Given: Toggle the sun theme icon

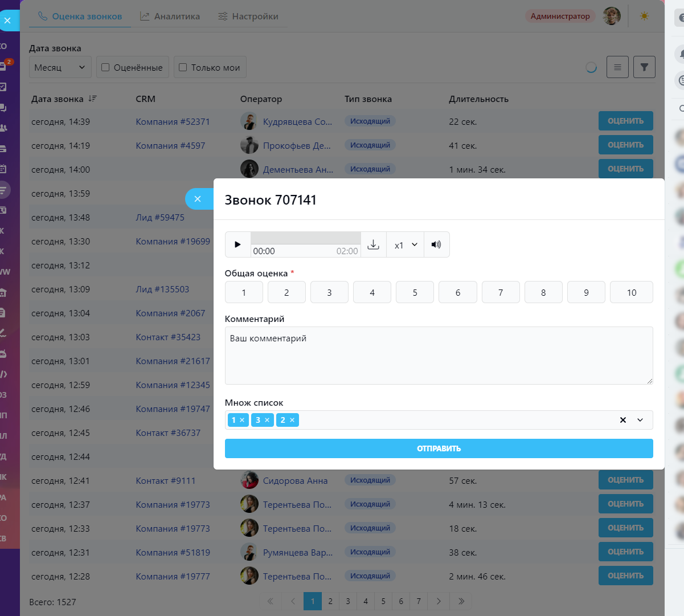Looking at the screenshot, I should (x=644, y=16).
